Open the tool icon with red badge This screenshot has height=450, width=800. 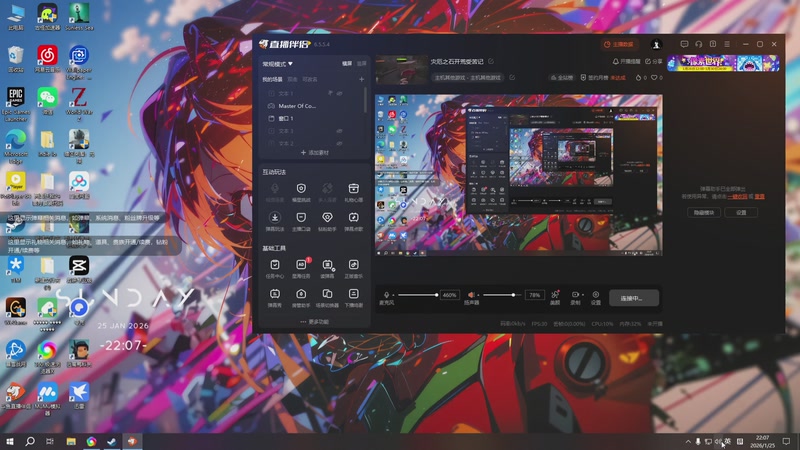pyautogui.click(x=301, y=268)
